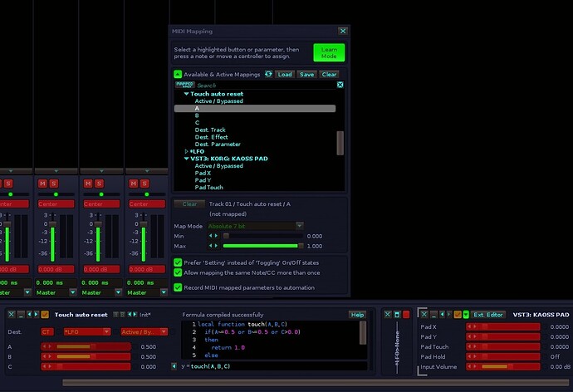Uncheck Allow mapping the same Note/CC option

click(178, 272)
